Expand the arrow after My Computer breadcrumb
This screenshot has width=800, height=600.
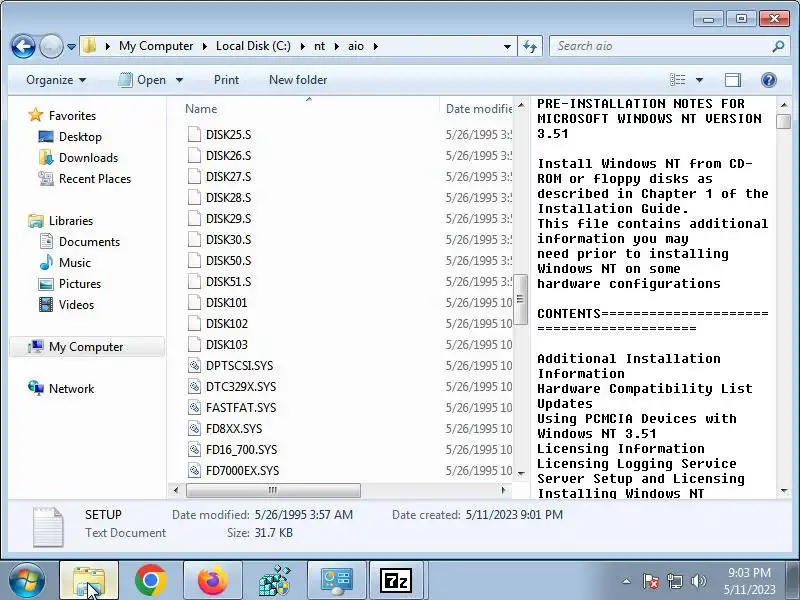coord(204,46)
